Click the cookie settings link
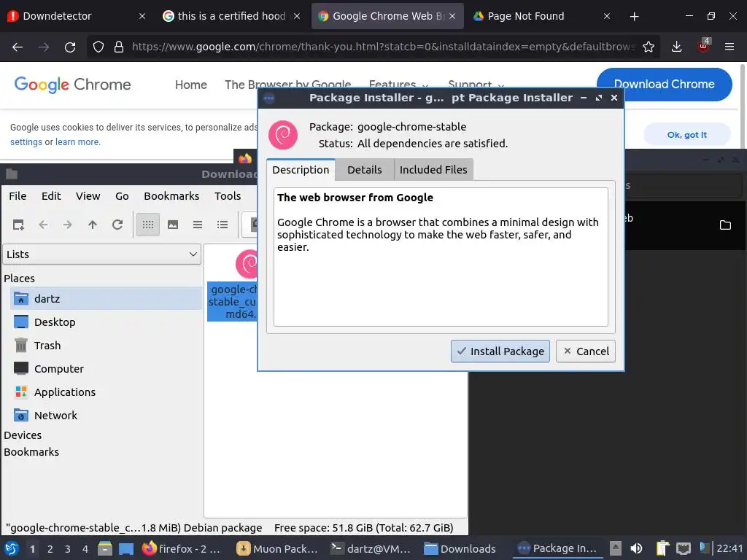747x560 pixels. [x=26, y=142]
